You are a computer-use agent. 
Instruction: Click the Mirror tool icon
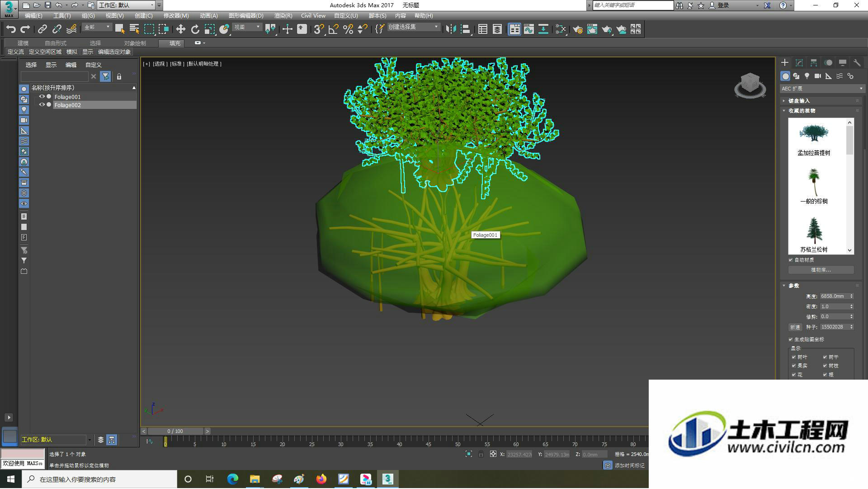click(450, 29)
